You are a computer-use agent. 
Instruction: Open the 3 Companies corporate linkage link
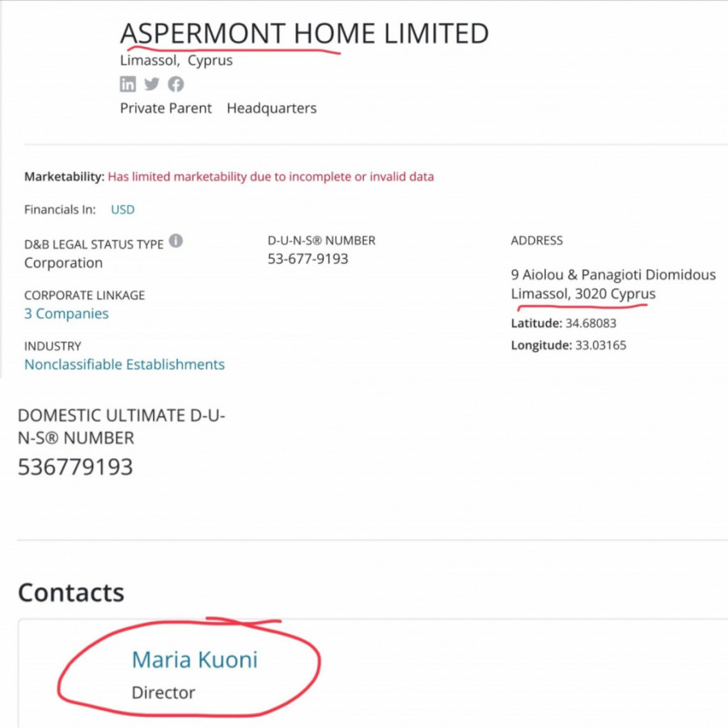(x=66, y=314)
